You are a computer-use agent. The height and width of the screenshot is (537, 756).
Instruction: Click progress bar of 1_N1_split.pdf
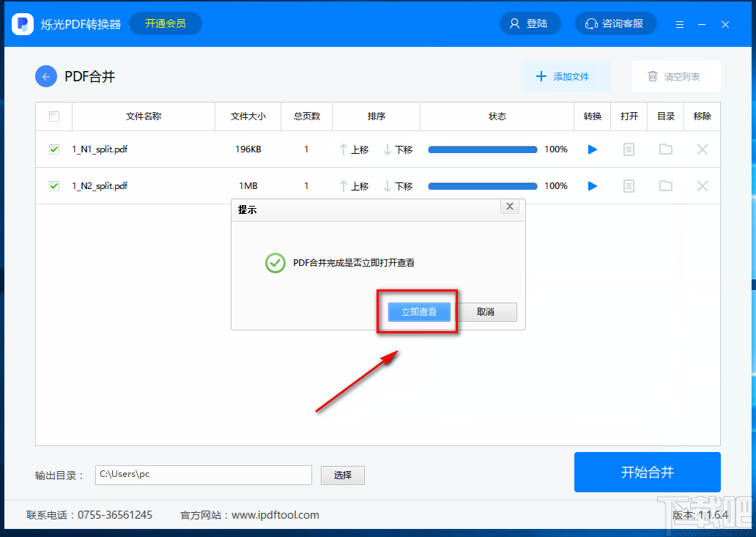coord(483,149)
